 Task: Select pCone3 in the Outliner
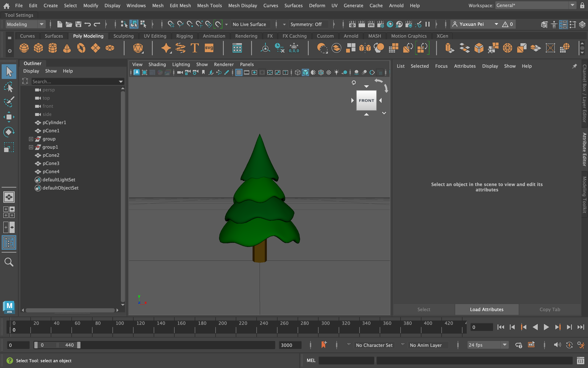coord(51,163)
